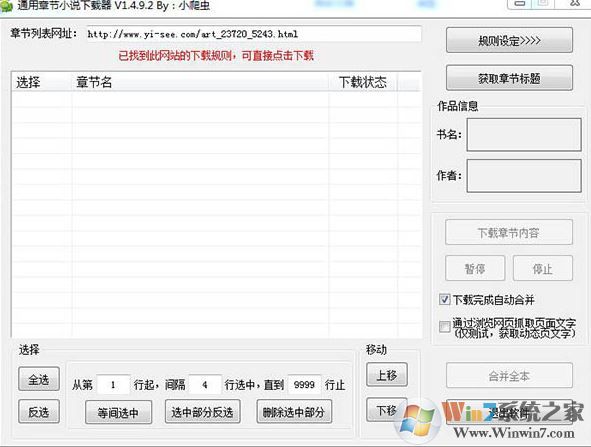This screenshot has height=447, width=591.
Task: Click 获取章节标题 button
Action: click(x=509, y=78)
